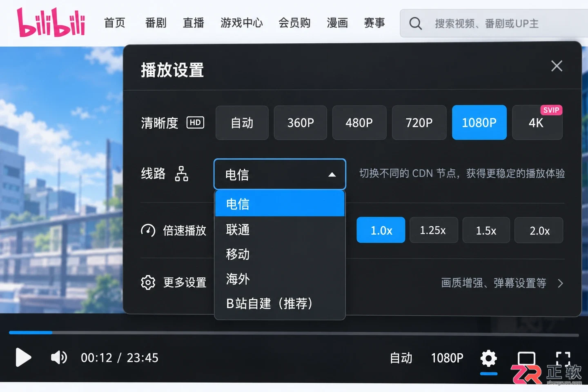This screenshot has width=588, height=392.
Task: Select 1080P quality
Action: coord(479,122)
